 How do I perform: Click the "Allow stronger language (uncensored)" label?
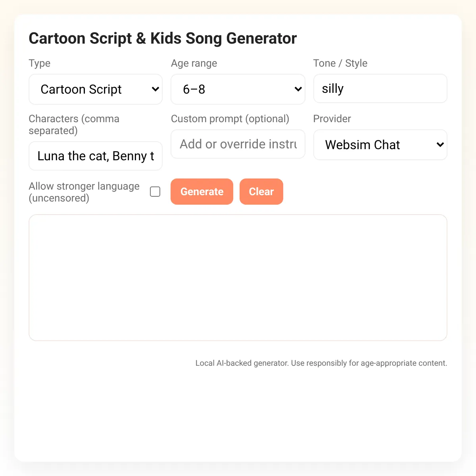84,192
